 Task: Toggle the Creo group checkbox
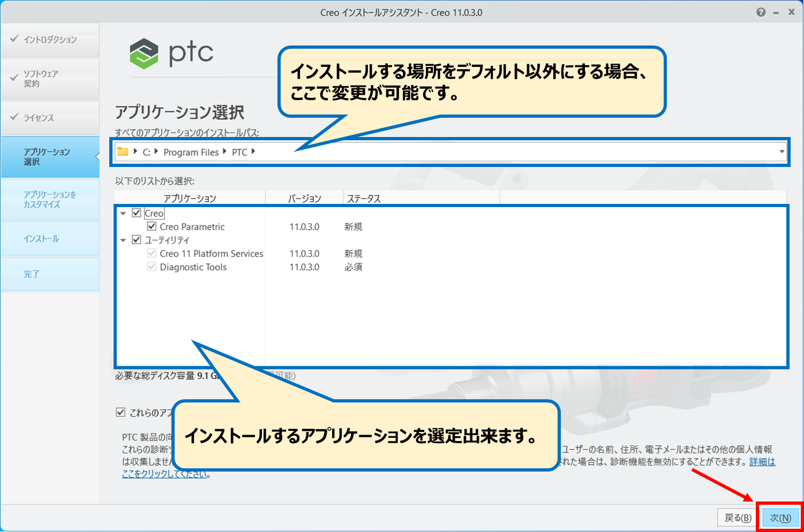(x=137, y=213)
